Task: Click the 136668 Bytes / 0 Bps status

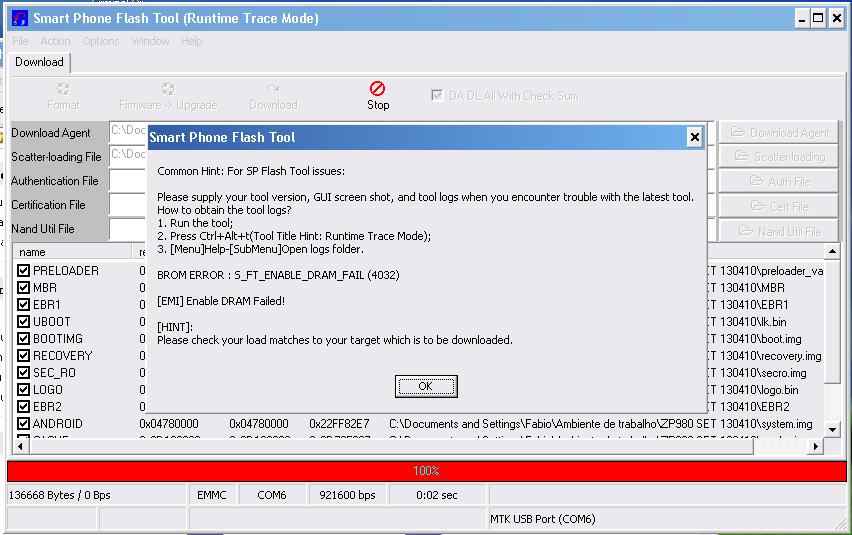Action: 60,495
